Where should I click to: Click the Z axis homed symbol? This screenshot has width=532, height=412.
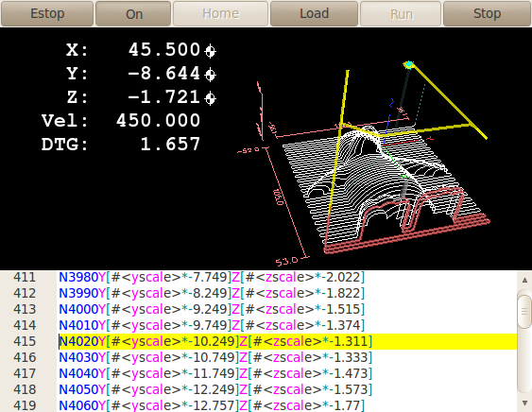pyautogui.click(x=210, y=98)
